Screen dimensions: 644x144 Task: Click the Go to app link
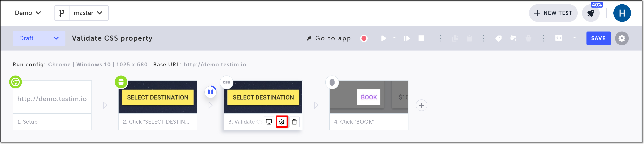pos(329,38)
